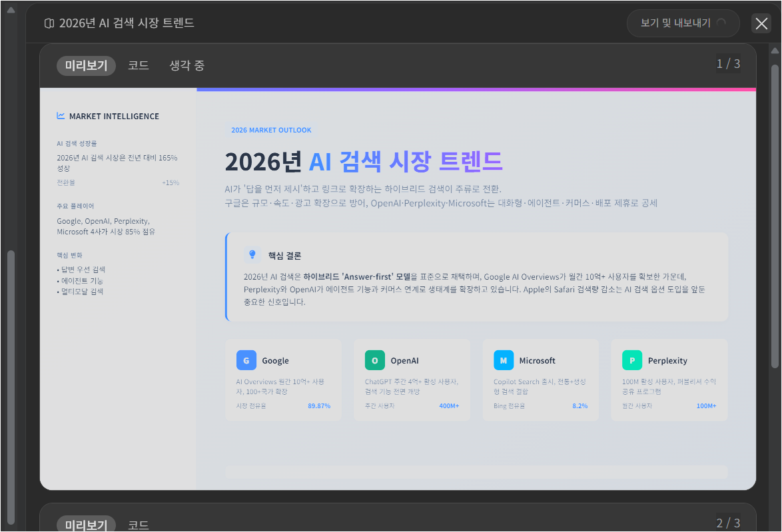Screen dimensions: 782x532
Task: Select the second slide's 미리보기 tab
Action: point(87,524)
